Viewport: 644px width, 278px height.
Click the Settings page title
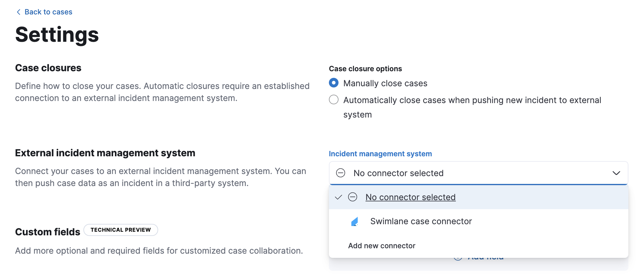tap(57, 35)
